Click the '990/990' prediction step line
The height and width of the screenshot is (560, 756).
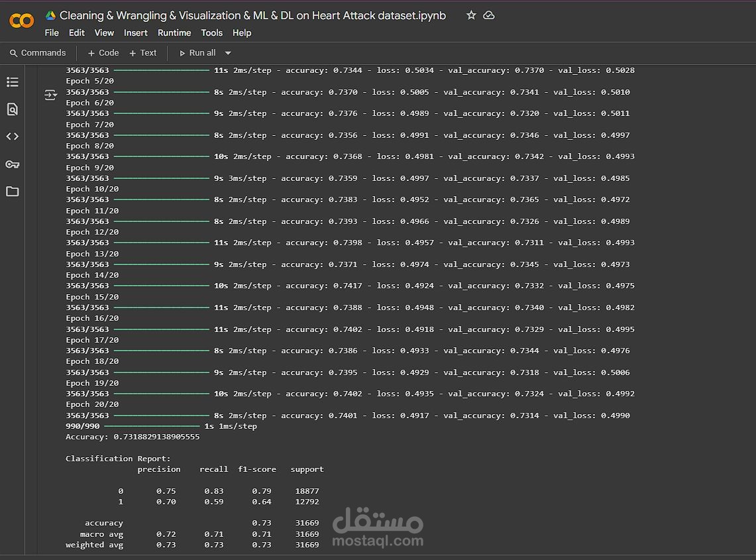pos(161,426)
